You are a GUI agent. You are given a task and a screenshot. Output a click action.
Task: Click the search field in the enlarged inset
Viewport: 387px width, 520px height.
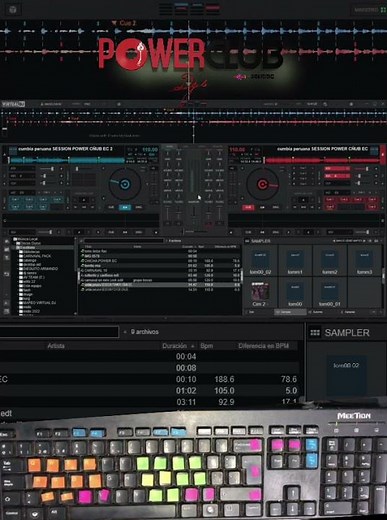pyautogui.click(x=59, y=332)
